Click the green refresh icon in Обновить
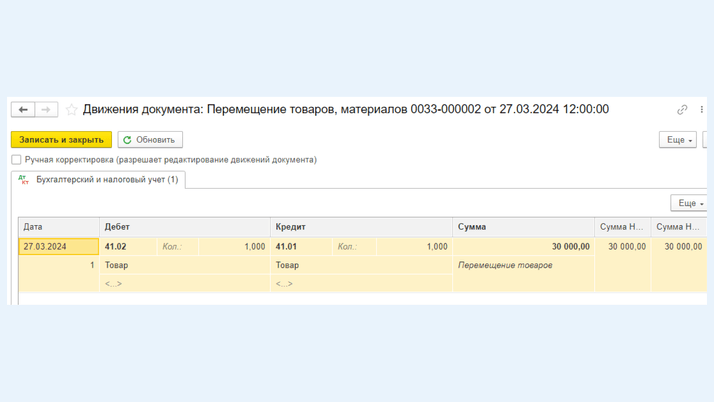 pos(127,140)
